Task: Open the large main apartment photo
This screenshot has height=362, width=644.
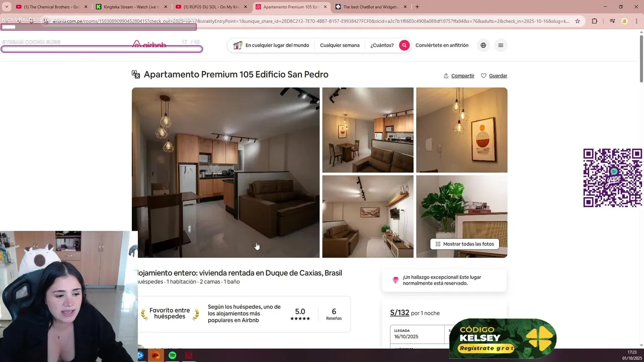Action: pyautogui.click(x=225, y=172)
